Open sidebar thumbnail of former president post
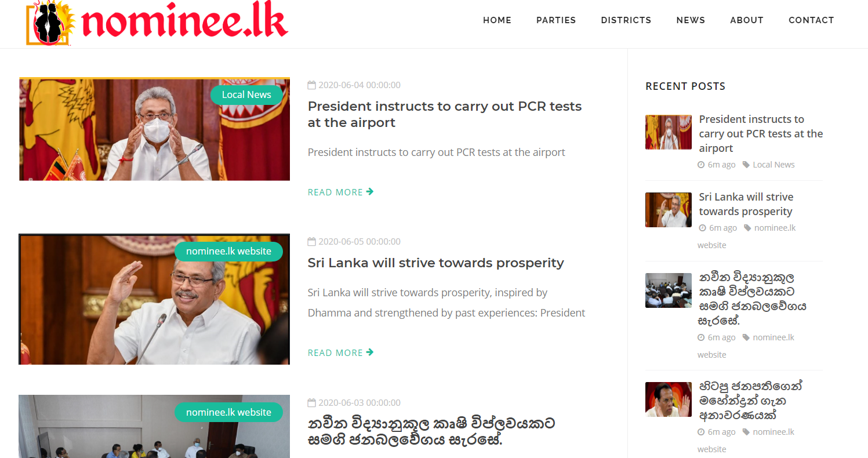The image size is (868, 458). coord(669,399)
